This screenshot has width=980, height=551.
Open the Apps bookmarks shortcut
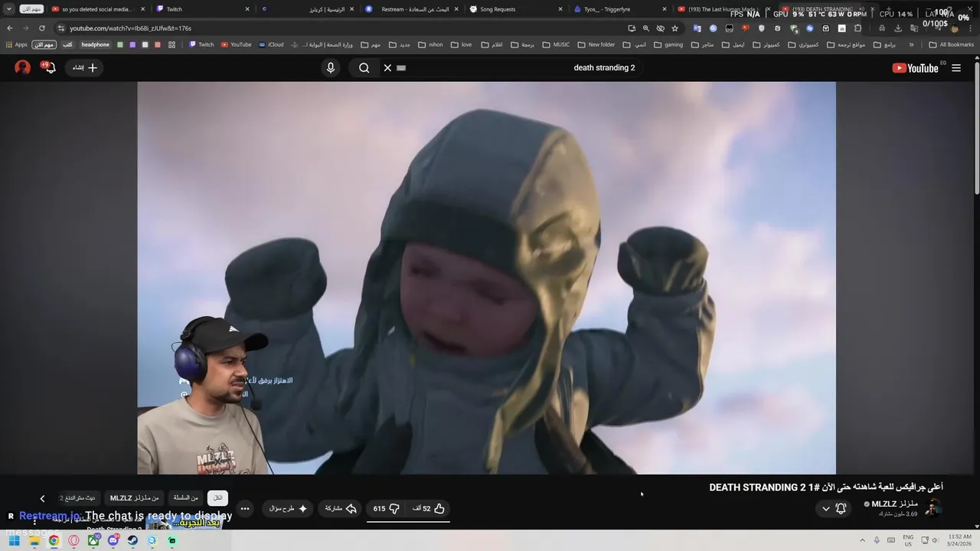16,45
